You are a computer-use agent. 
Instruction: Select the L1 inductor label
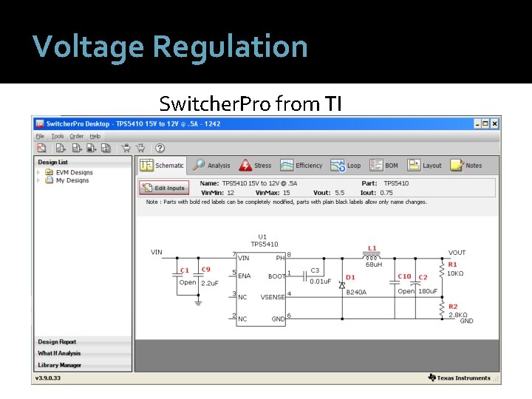coord(372,248)
